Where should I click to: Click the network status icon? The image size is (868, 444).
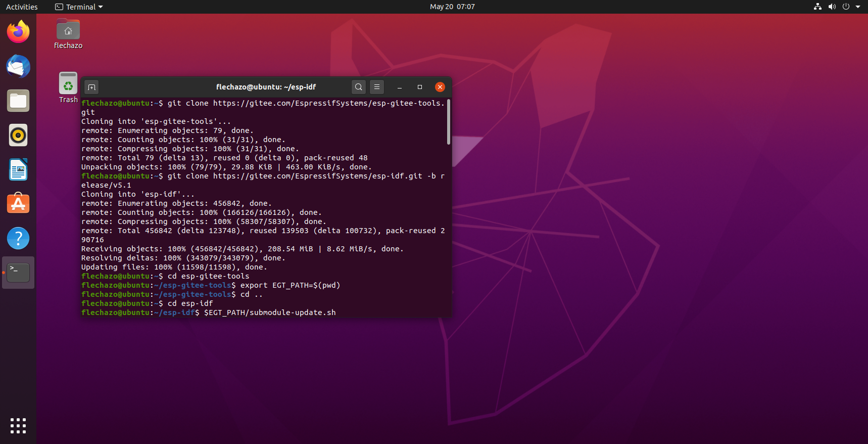tap(817, 7)
